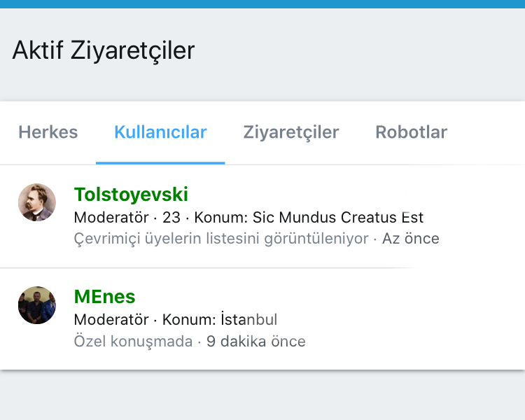525x420 pixels.
Task: Click Tolstoyevski's Moderatör title
Action: 111,218
